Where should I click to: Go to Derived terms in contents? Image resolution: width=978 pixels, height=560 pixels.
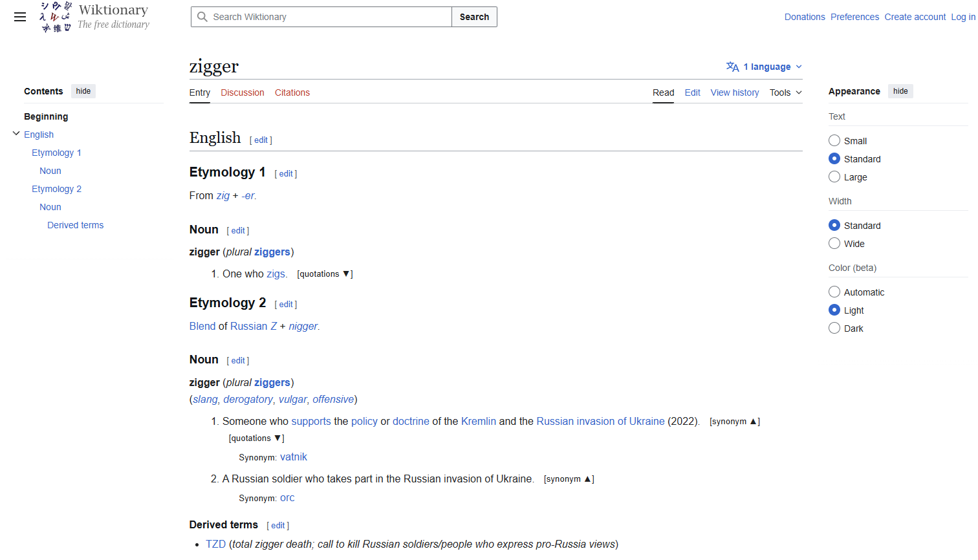[76, 225]
